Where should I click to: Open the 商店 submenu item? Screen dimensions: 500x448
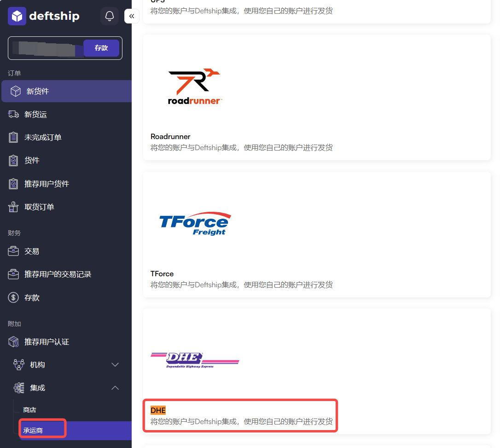(x=29, y=410)
